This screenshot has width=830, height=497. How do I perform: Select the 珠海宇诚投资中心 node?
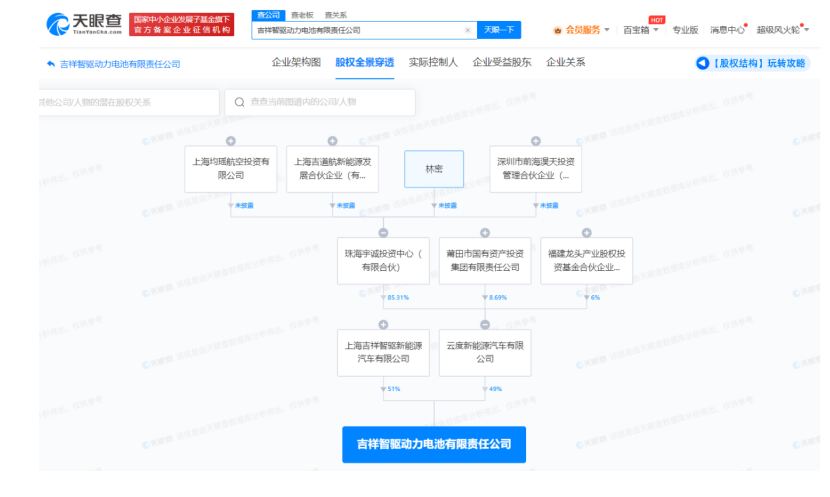383,260
